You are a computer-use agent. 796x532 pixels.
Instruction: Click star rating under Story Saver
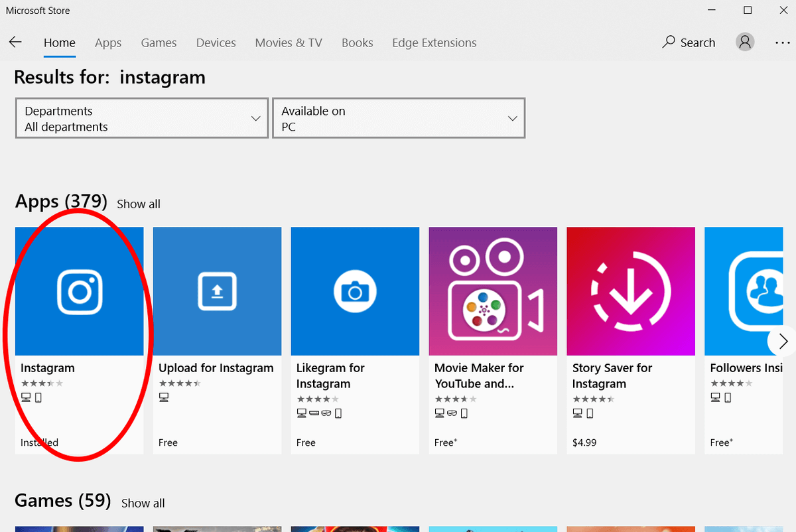point(594,399)
